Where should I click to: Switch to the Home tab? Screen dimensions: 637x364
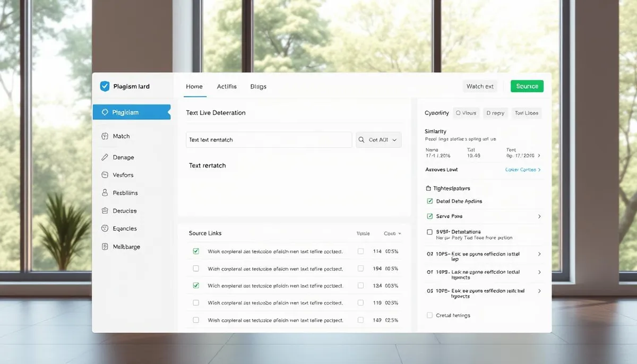[x=194, y=86]
